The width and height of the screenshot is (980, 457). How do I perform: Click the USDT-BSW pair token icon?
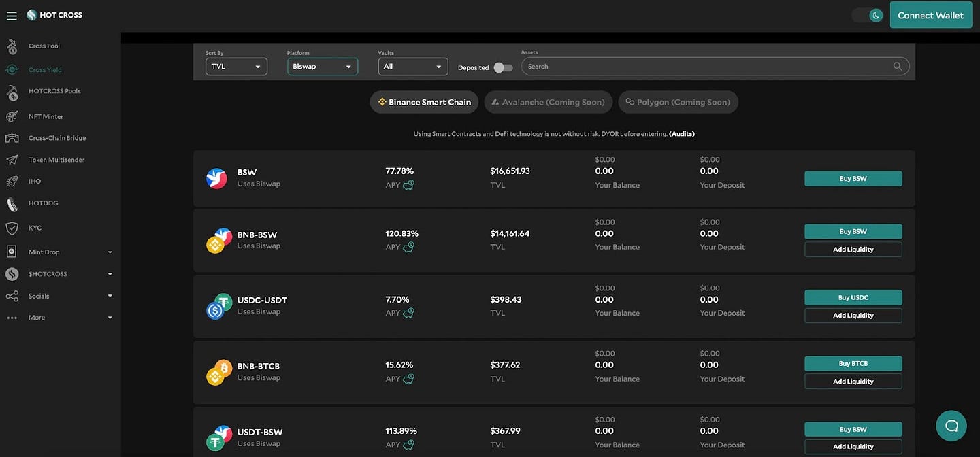point(219,439)
